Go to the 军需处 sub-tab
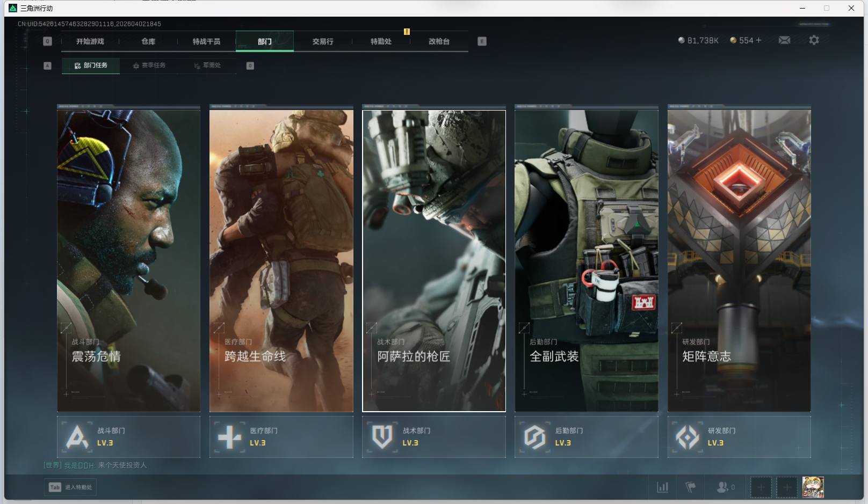This screenshot has width=868, height=504. [x=207, y=65]
